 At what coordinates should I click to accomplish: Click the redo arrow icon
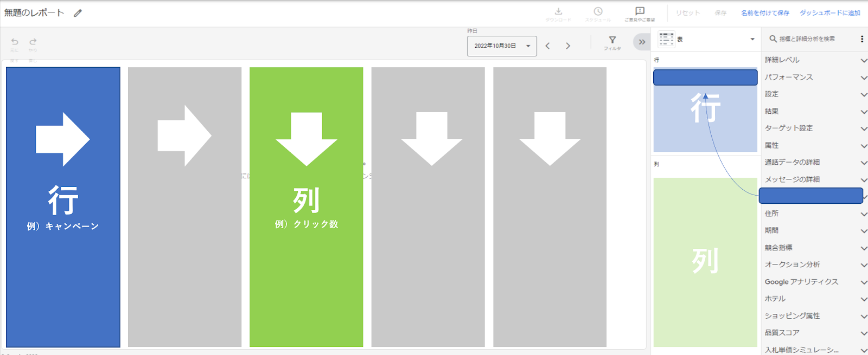pyautogui.click(x=33, y=42)
